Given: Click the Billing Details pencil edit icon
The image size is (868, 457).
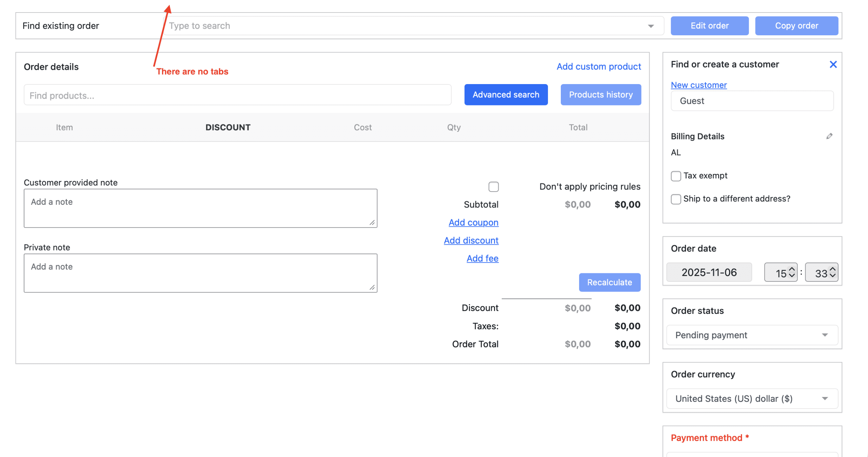Looking at the screenshot, I should point(829,136).
